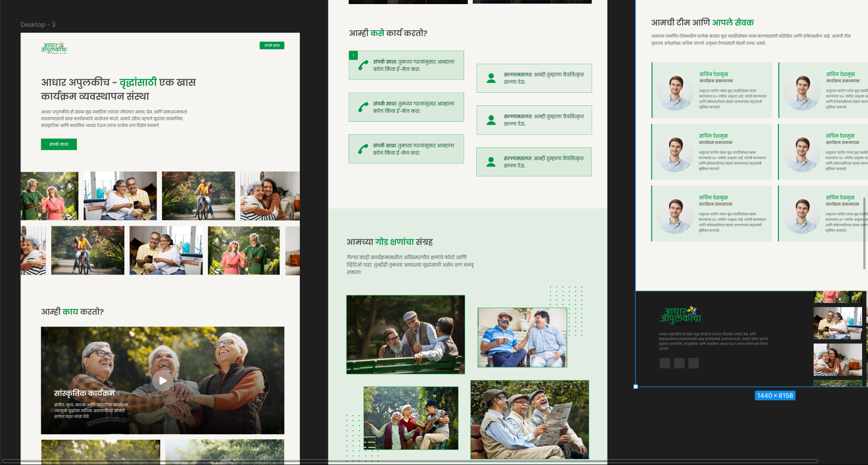Click the play button on the video banner
This screenshot has height=465, width=868.
pos(162,380)
